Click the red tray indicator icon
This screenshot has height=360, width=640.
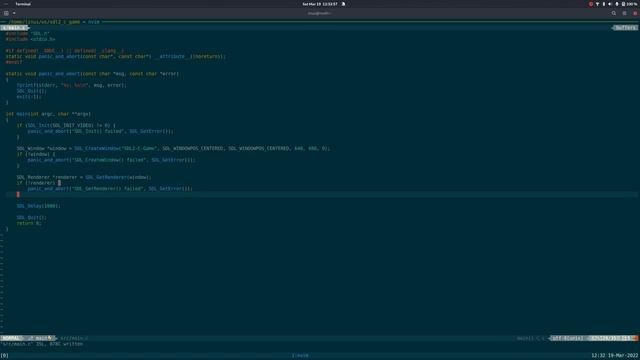pos(591,4)
